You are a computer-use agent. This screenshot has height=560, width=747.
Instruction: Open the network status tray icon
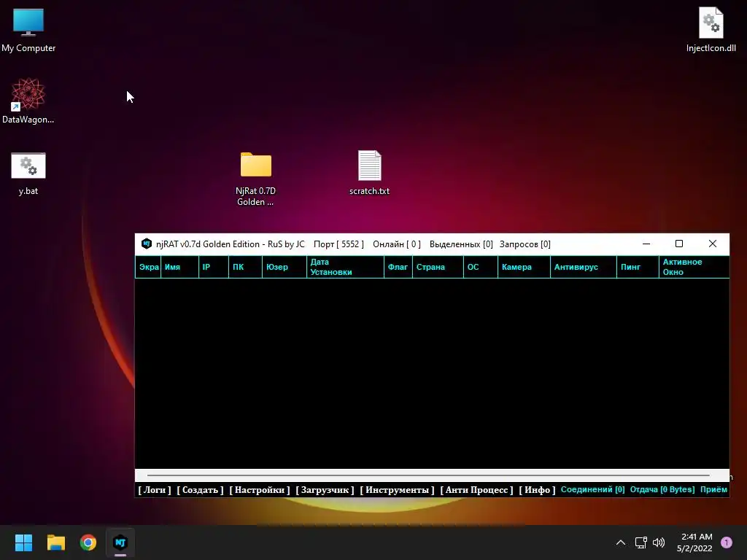point(640,542)
